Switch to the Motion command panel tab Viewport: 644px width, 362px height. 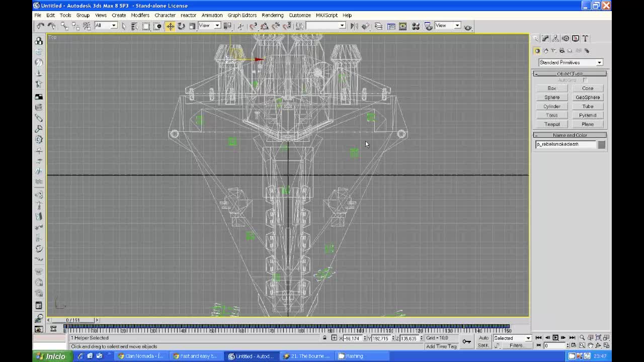pyautogui.click(x=566, y=39)
